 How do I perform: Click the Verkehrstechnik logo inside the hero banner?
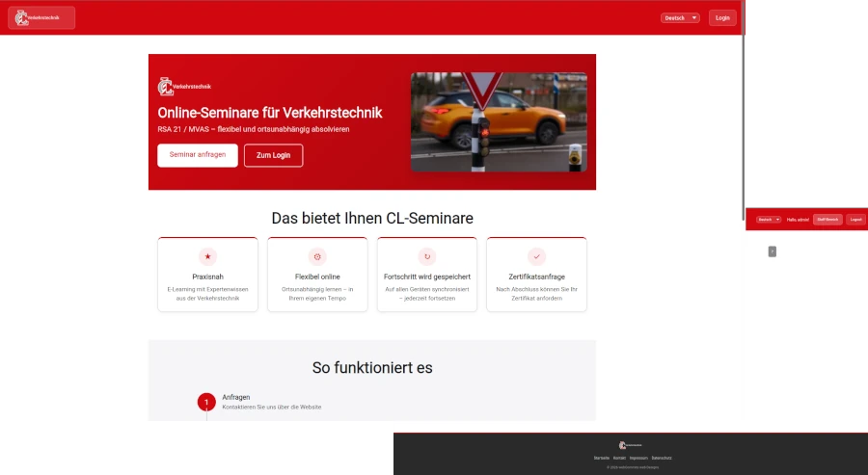(184, 87)
